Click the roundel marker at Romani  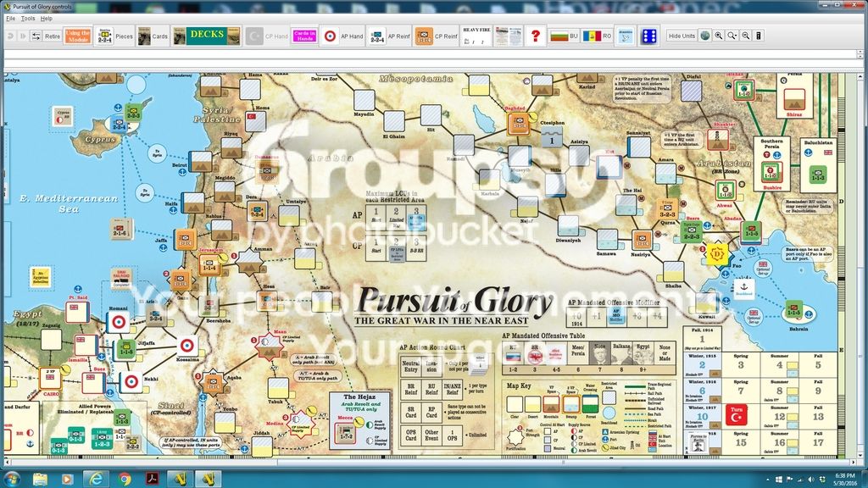(x=119, y=322)
